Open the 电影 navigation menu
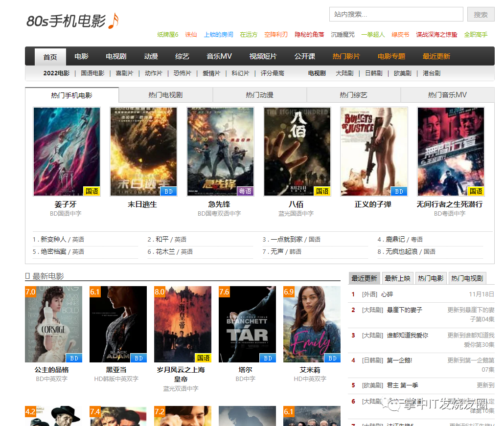This screenshot has width=504, height=426. pos(81,56)
